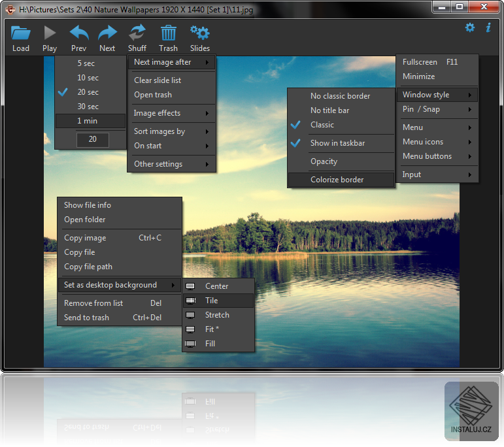Expand the On start submenu

click(172, 146)
